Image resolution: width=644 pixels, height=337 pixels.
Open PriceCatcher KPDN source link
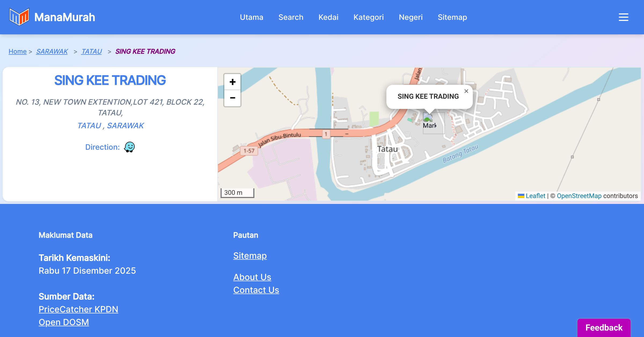[78, 309]
